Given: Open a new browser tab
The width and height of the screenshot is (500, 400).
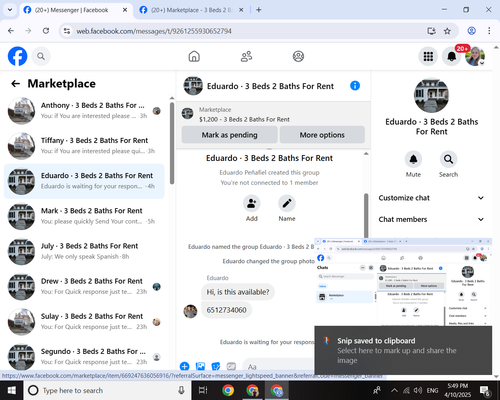Looking at the screenshot, I should tap(259, 10).
